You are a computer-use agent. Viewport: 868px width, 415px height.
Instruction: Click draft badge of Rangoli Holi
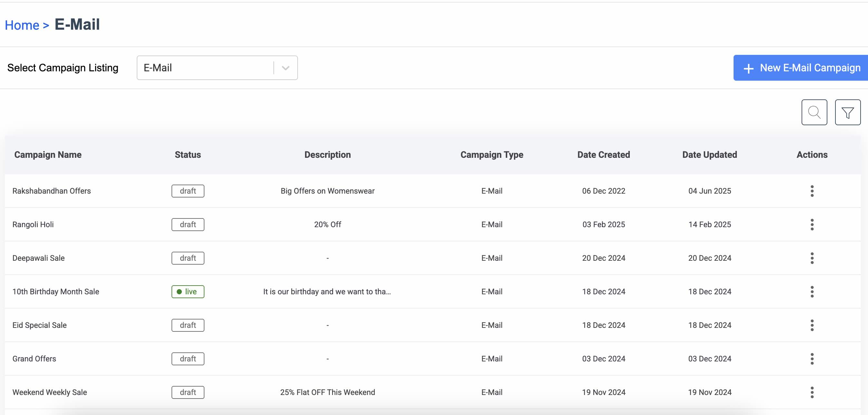tap(188, 225)
